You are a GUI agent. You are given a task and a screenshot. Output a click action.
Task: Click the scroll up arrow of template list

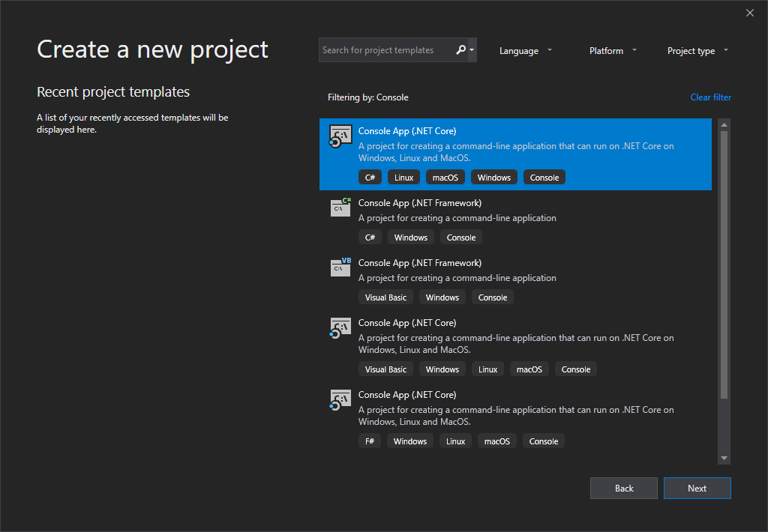(x=724, y=124)
